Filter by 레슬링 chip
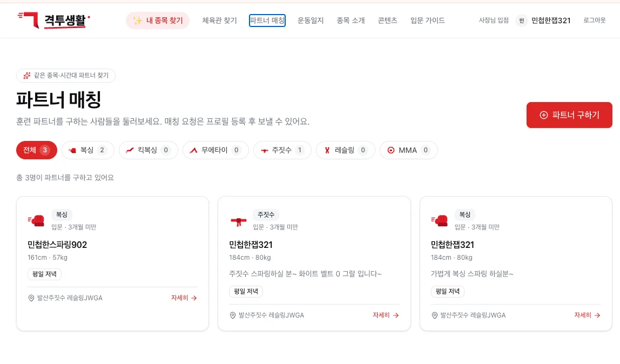 click(345, 150)
